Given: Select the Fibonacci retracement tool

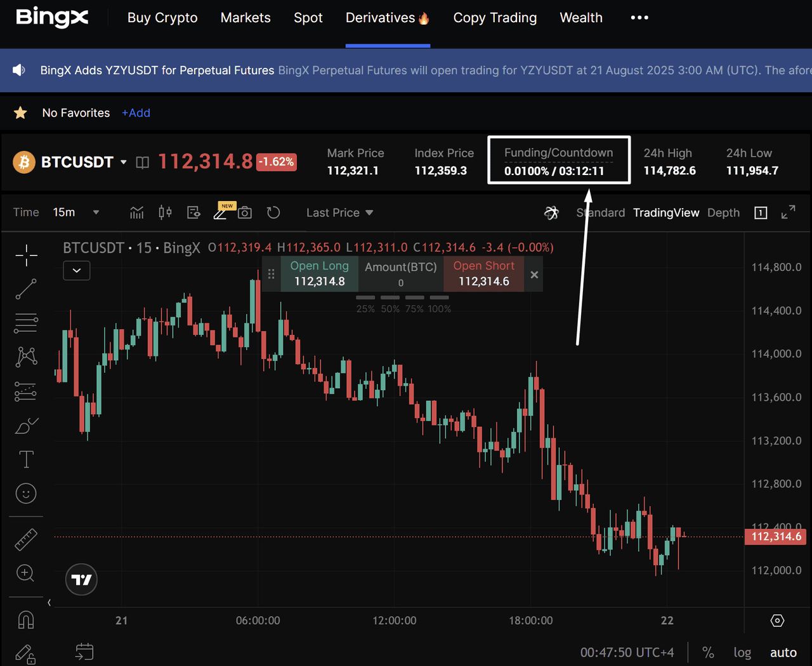Looking at the screenshot, I should pyautogui.click(x=26, y=323).
